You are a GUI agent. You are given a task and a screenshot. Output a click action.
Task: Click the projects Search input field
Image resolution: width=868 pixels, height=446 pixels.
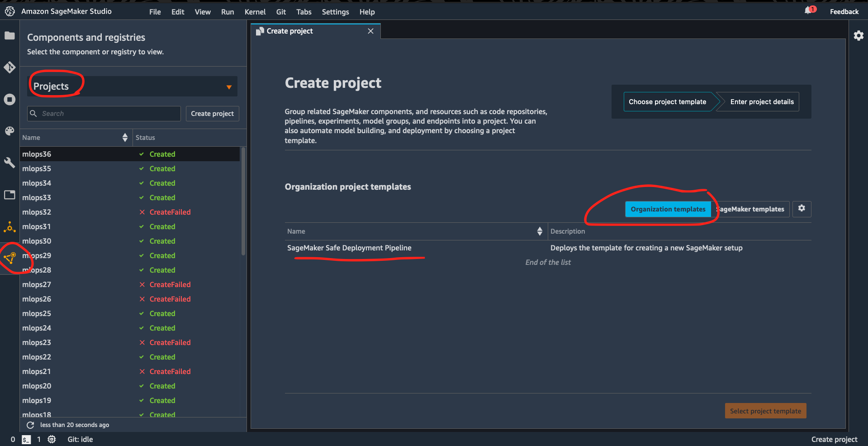pos(104,114)
